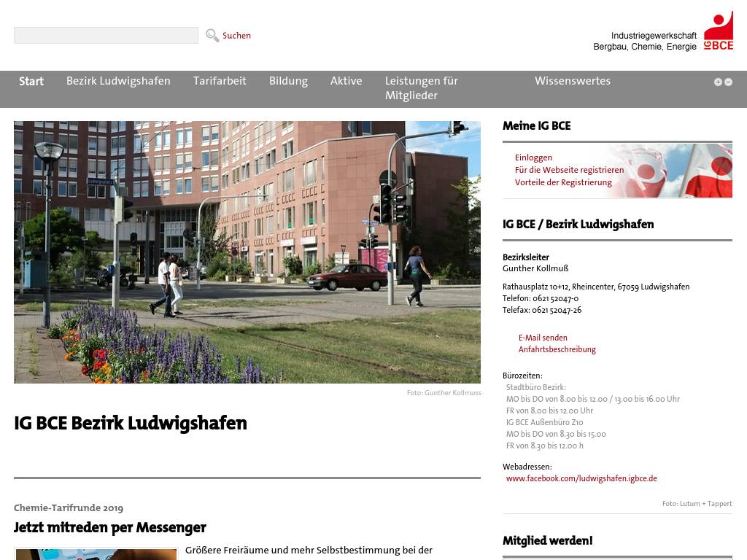Click the Ludwigshafen street photo
Viewport: 747px width, 560px height.
(247, 252)
